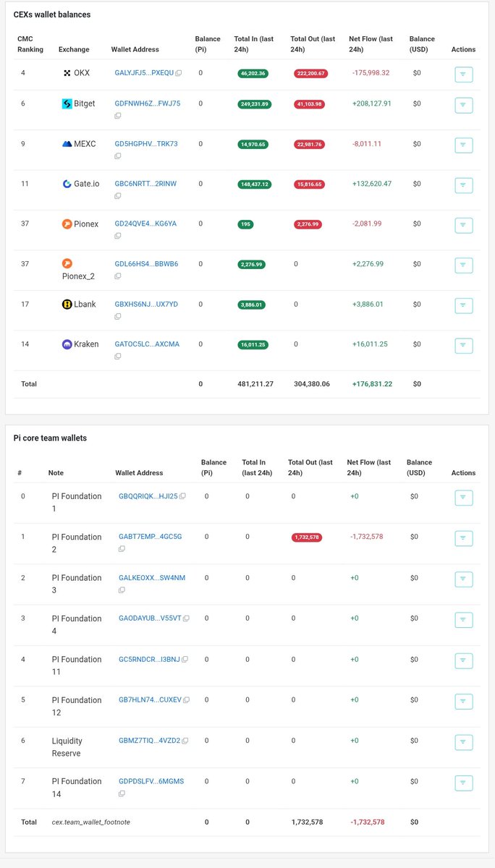
Task: Open Lbank wallet address GBXHS6NJ...UX7YD
Action: point(146,304)
